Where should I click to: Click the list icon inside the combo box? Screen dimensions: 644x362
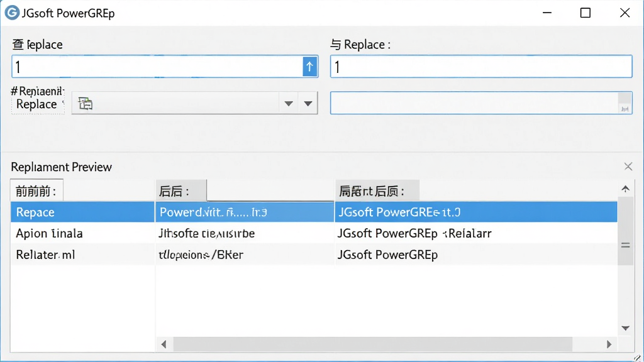click(x=86, y=104)
